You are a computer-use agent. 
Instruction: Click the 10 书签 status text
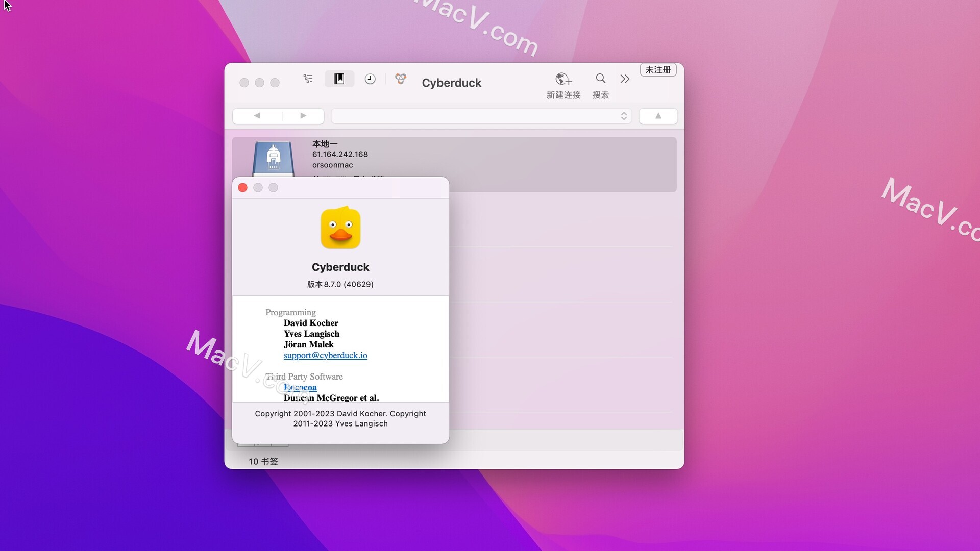click(x=263, y=461)
